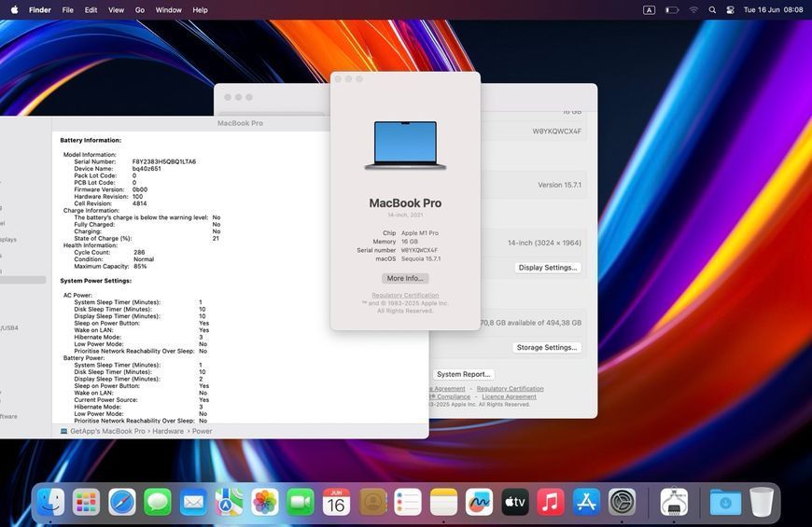This screenshot has height=527, width=812.
Task: Open the Go menu
Action: point(140,10)
